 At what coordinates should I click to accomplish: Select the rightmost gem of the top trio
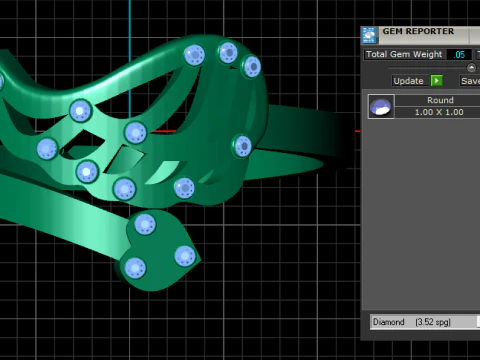click(x=252, y=66)
